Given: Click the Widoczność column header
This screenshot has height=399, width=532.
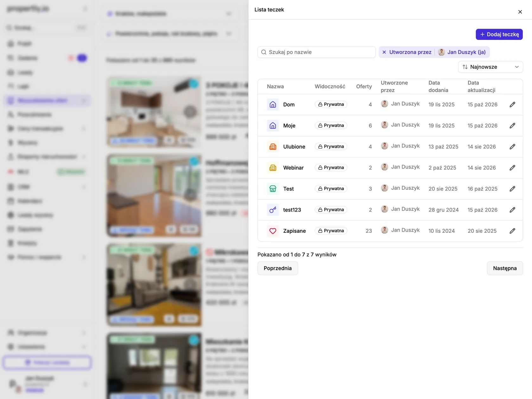Looking at the screenshot, I should click(x=330, y=86).
